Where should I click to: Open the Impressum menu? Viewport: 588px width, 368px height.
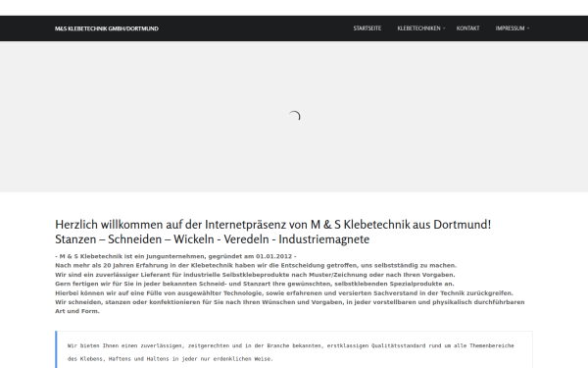coord(510,28)
